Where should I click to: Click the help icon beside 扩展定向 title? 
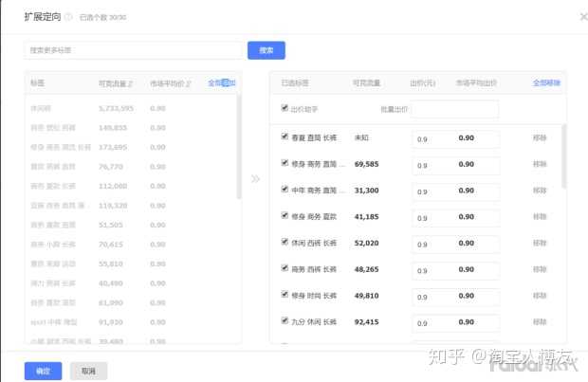click(68, 16)
